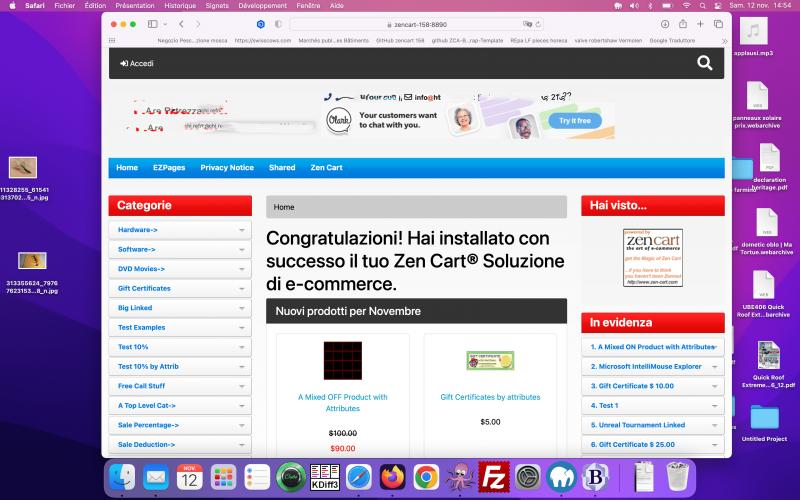Open the Apple menu
This screenshot has width=800, height=500.
pos(13,6)
